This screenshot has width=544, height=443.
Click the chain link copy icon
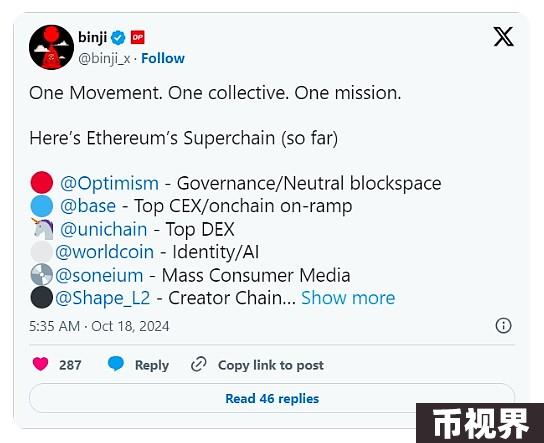(x=199, y=364)
